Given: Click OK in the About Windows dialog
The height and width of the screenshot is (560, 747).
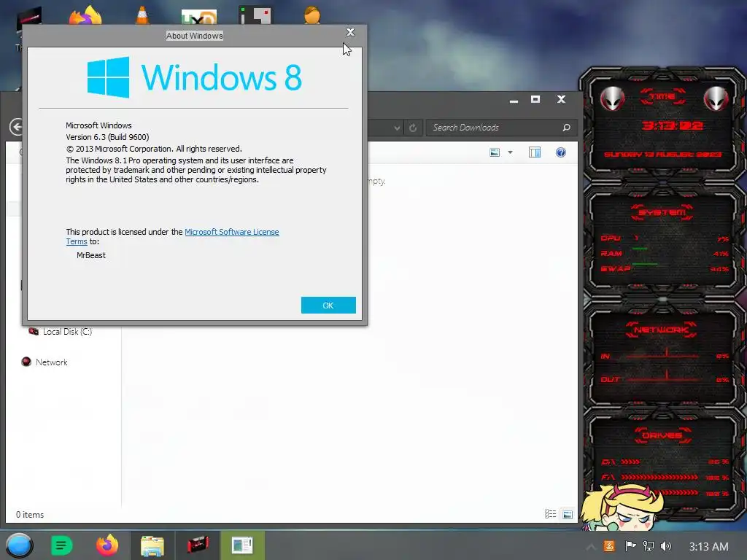Looking at the screenshot, I should tap(328, 306).
